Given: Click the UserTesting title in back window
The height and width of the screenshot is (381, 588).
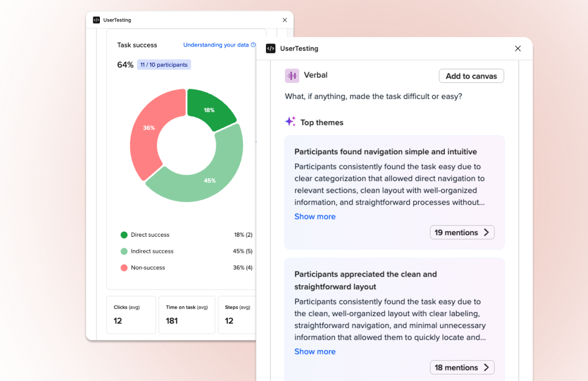Looking at the screenshot, I should tap(117, 20).
